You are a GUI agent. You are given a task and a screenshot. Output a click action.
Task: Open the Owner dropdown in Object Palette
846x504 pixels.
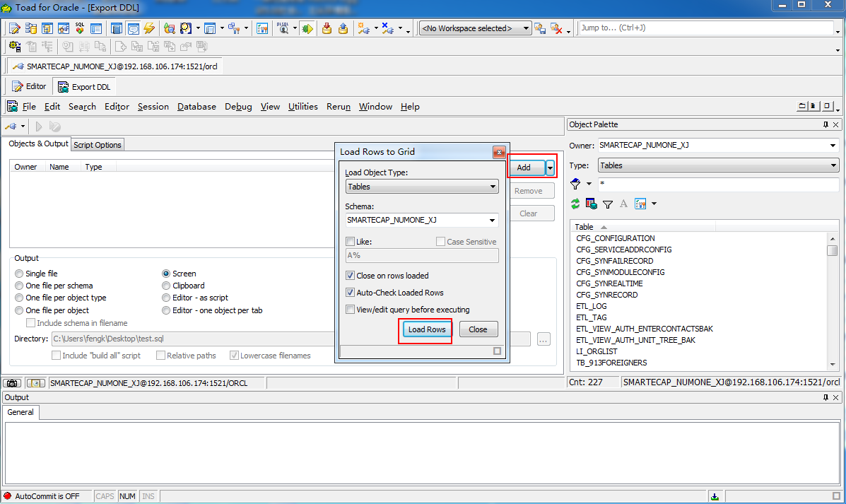(x=833, y=145)
